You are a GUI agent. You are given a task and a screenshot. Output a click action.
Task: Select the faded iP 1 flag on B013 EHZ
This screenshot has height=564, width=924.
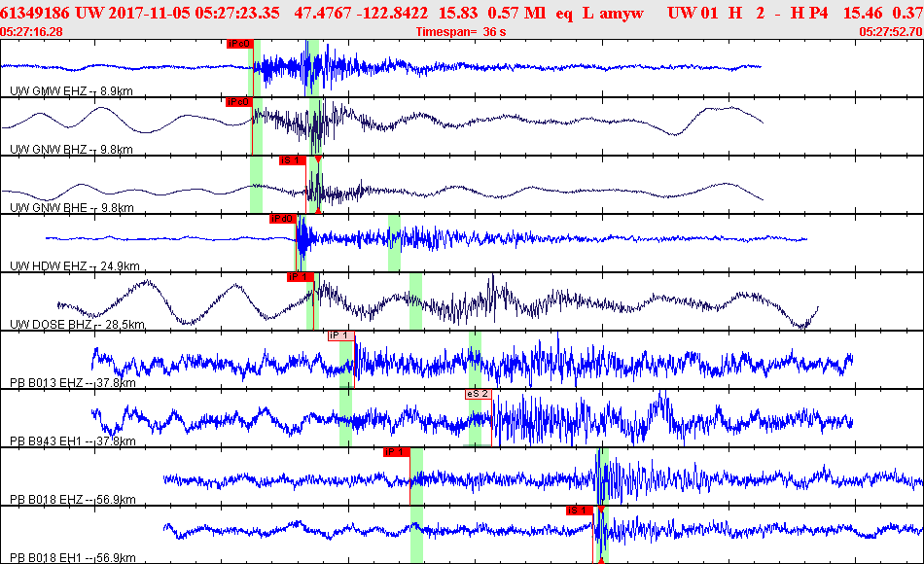[341, 335]
